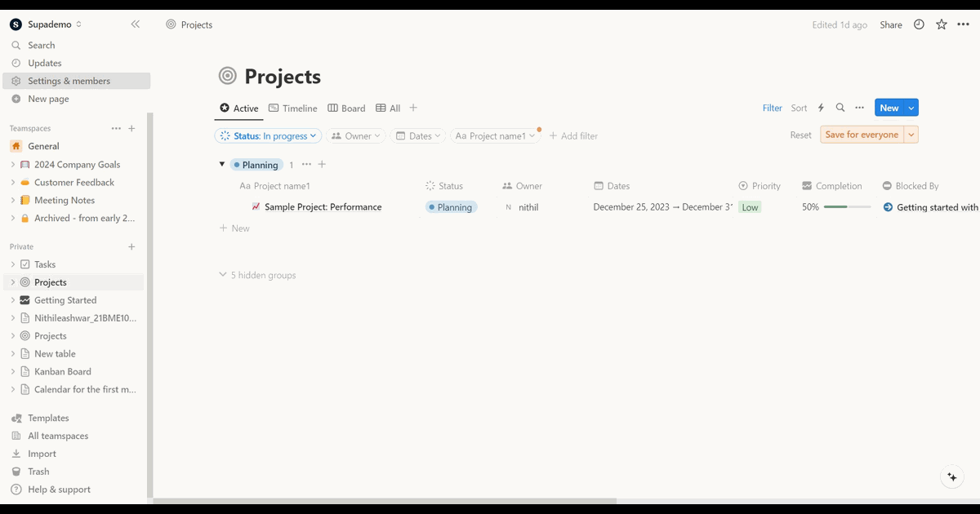980x514 pixels.
Task: Open Sample Project: Performance row
Action: coord(323,207)
